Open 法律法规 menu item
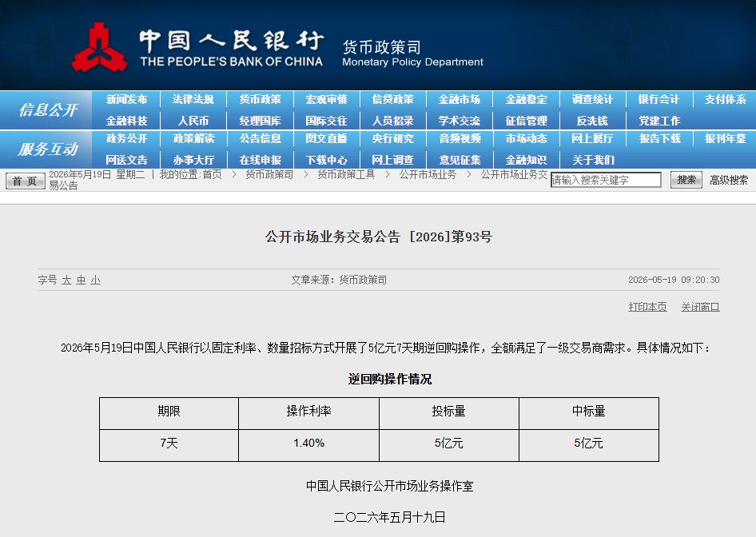 (x=193, y=99)
